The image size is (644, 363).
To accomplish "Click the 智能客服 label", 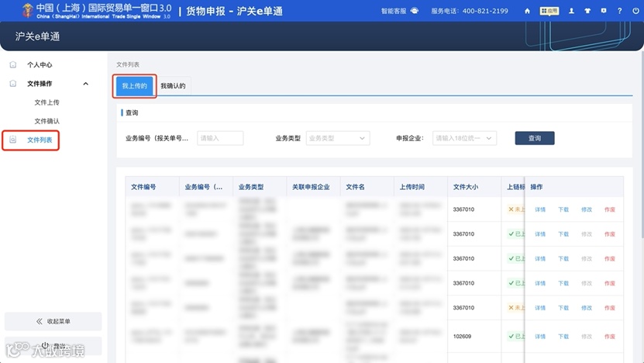I will click(394, 11).
